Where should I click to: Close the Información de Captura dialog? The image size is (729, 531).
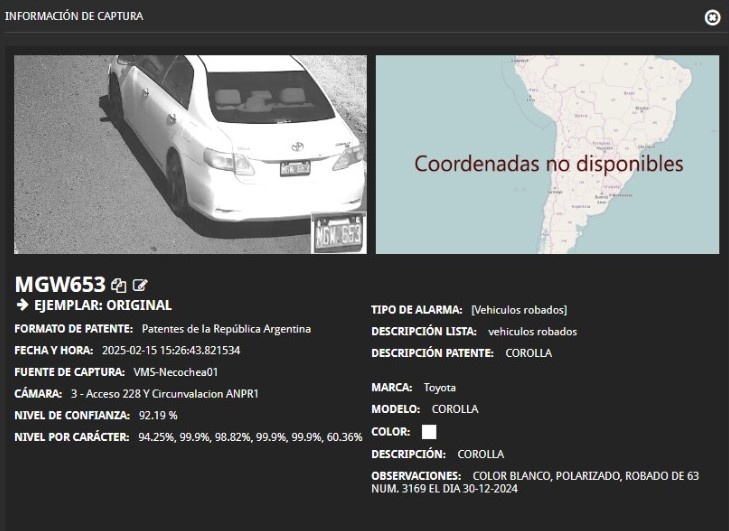[712, 18]
